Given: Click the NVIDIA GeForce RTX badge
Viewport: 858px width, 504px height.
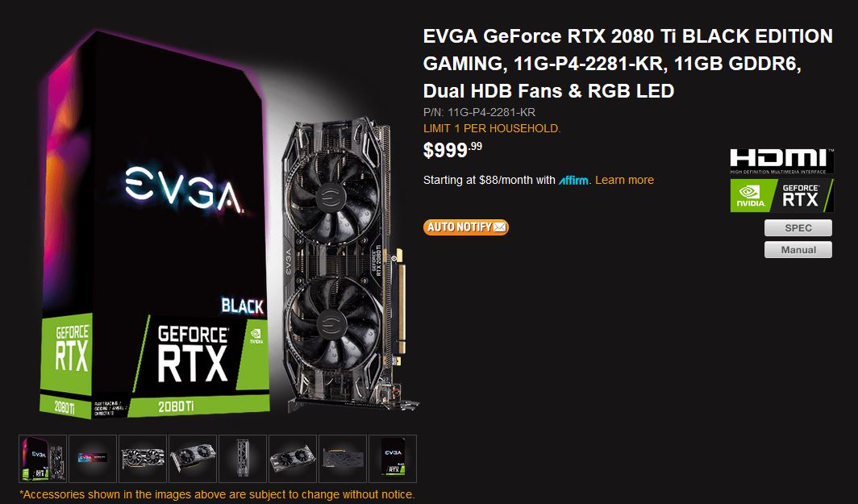Looking at the screenshot, I should (782, 195).
